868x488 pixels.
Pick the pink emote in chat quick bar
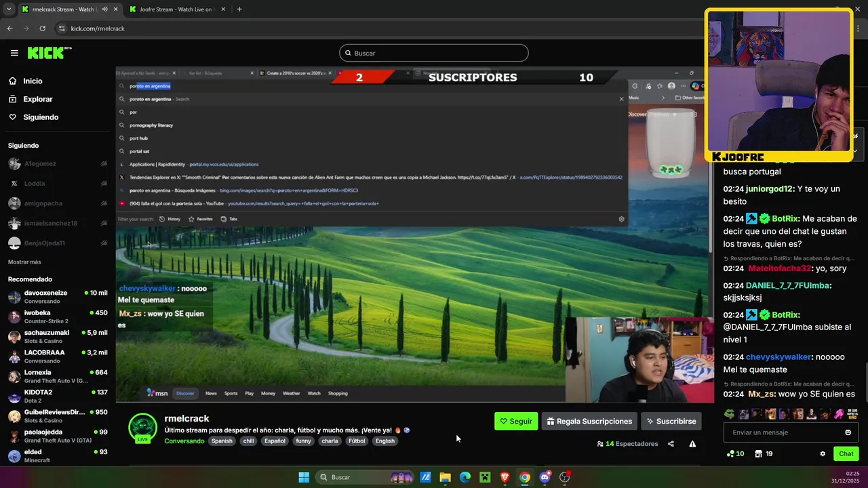pos(840,413)
